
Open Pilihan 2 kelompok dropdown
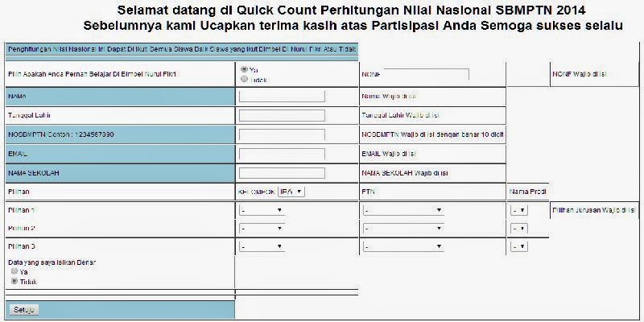pos(262,229)
